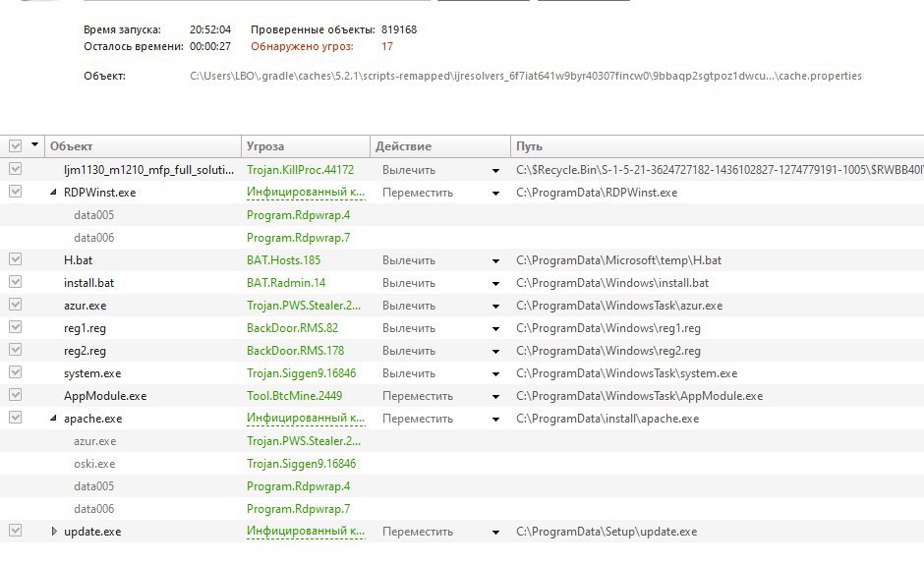This screenshot has width=924, height=565.
Task: Open action dropdown for AppModule.exe row
Action: pyautogui.click(x=495, y=397)
